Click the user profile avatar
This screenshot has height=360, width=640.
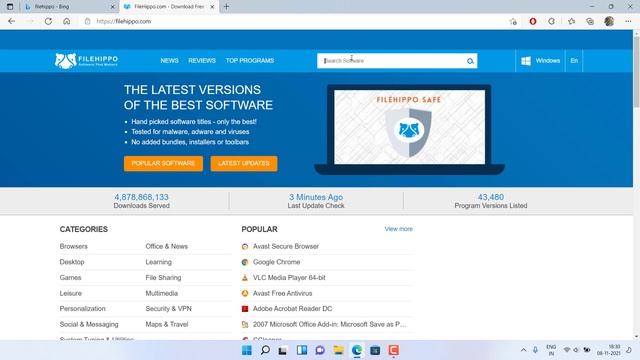609,21
